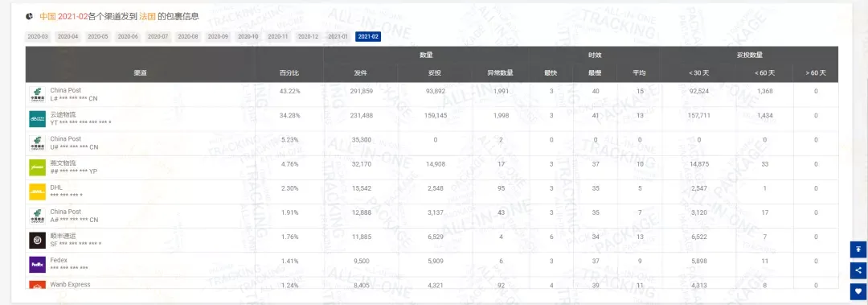This screenshot has width=868, height=305.
Task: Click the 法国 destination link in title
Action: (147, 17)
